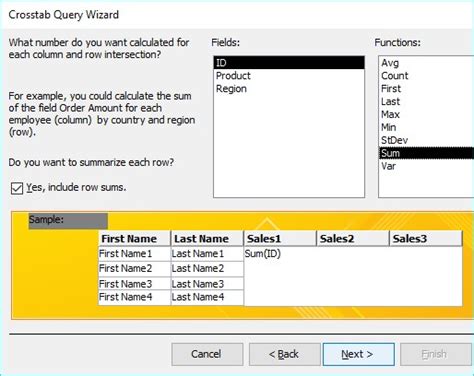Select the ID field
Viewport: 474px width, 376px height.
tap(289, 63)
